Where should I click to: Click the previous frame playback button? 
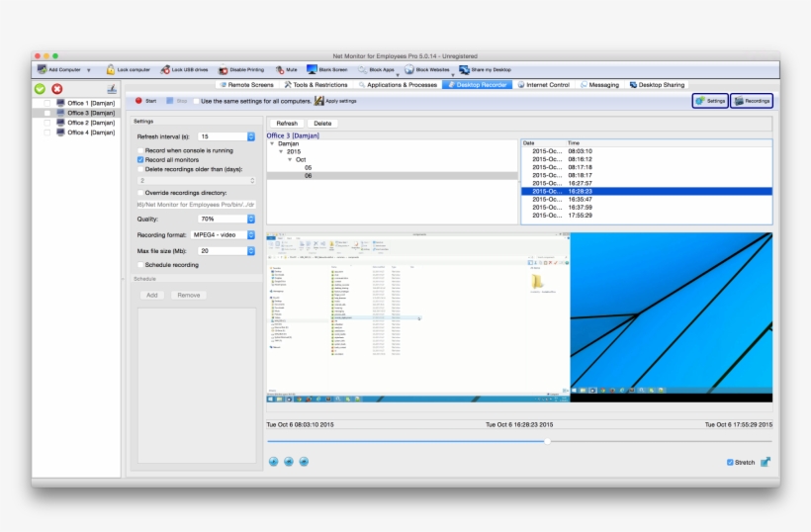coord(289,462)
